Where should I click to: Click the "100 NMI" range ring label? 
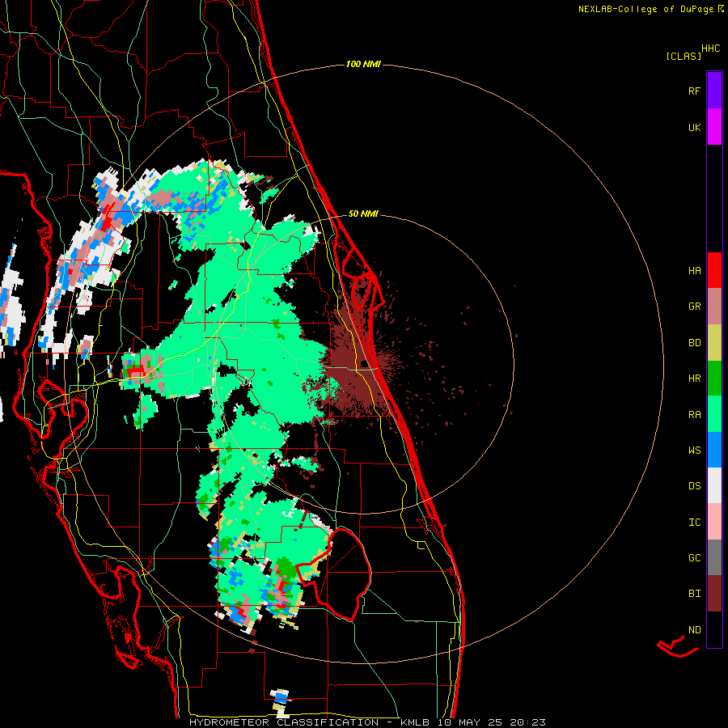coord(363,64)
